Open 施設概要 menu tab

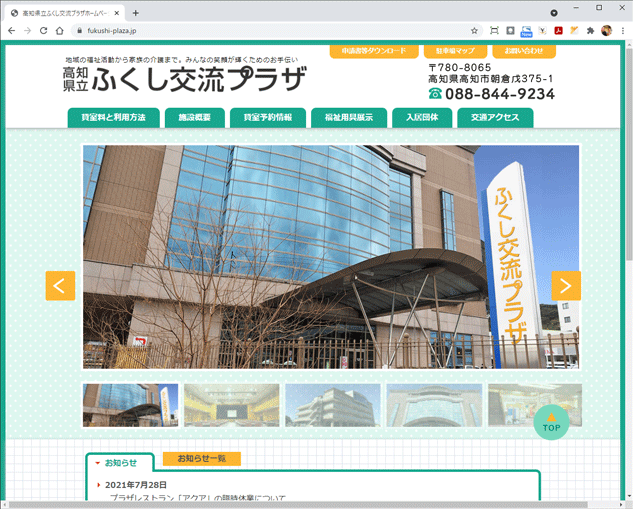pyautogui.click(x=195, y=117)
